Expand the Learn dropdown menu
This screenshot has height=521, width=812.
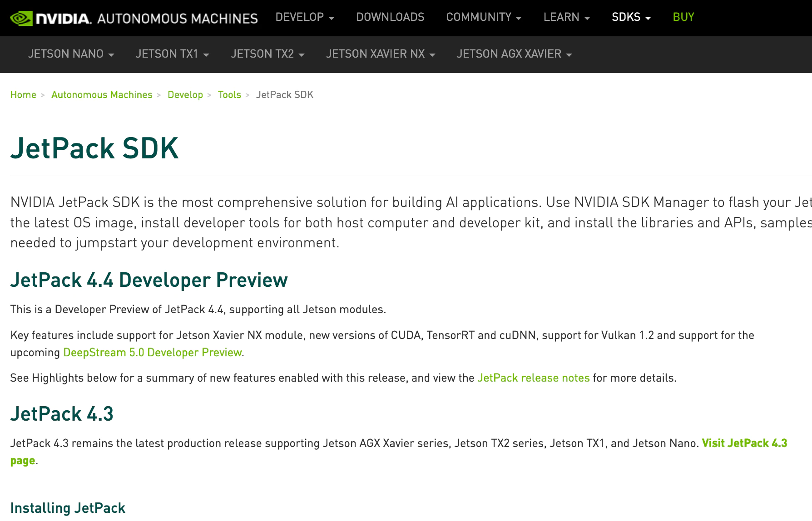coord(566,17)
